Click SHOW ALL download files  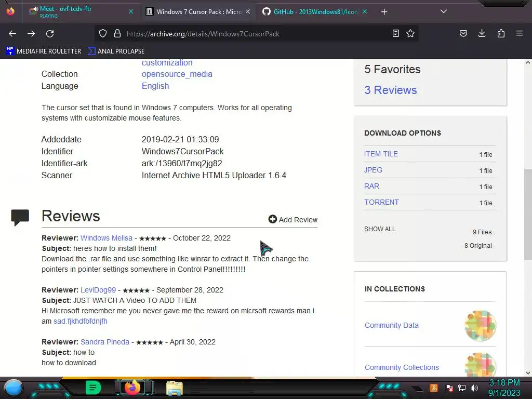(x=380, y=229)
